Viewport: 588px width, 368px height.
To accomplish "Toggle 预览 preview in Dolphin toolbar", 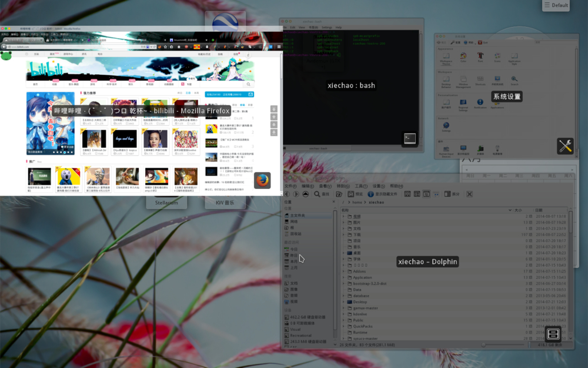I will (x=355, y=194).
